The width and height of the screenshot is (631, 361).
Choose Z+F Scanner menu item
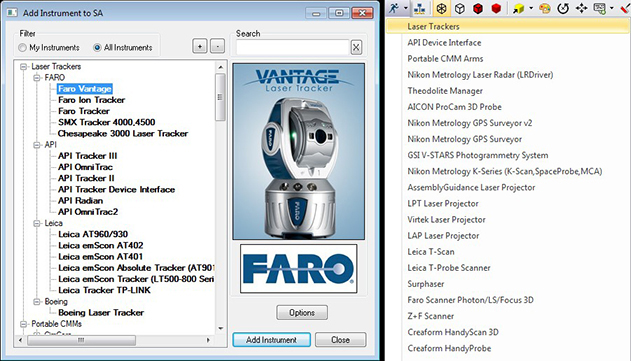click(x=431, y=316)
